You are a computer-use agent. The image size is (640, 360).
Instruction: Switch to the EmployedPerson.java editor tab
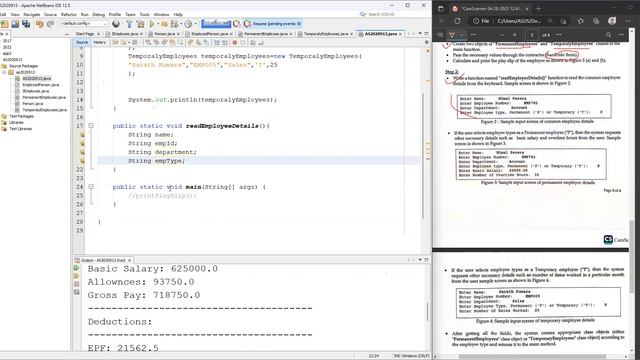point(209,34)
